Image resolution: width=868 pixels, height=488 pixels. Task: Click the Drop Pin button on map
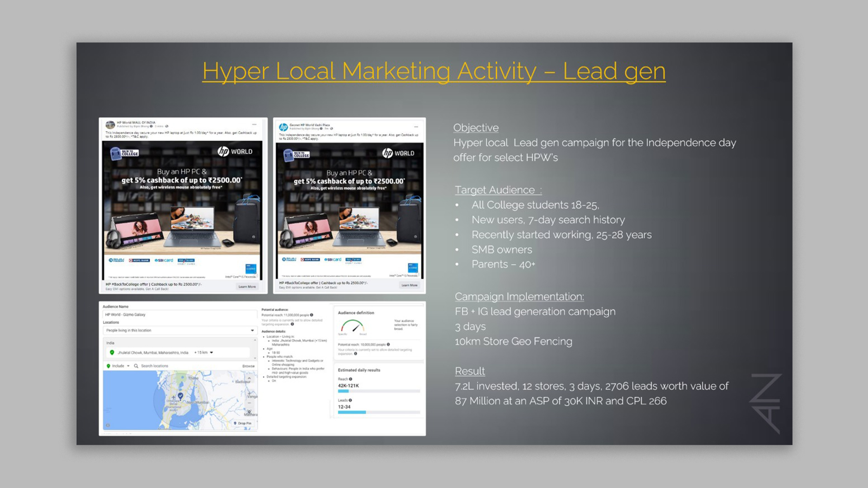point(243,423)
